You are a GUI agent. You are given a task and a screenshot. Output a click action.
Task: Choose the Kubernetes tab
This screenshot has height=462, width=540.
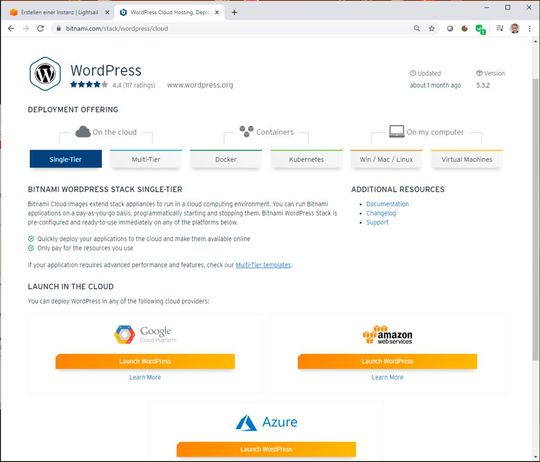coord(307,159)
